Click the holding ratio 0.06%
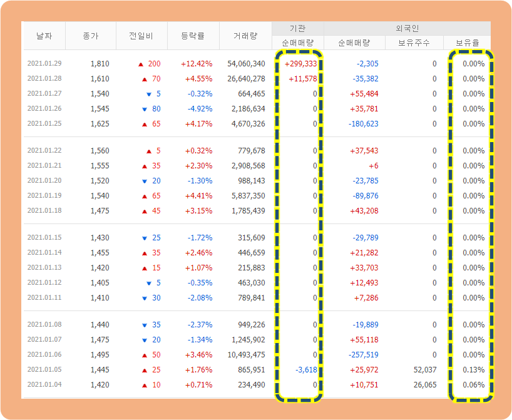Screen dimensions: 512x420 click(x=473, y=385)
